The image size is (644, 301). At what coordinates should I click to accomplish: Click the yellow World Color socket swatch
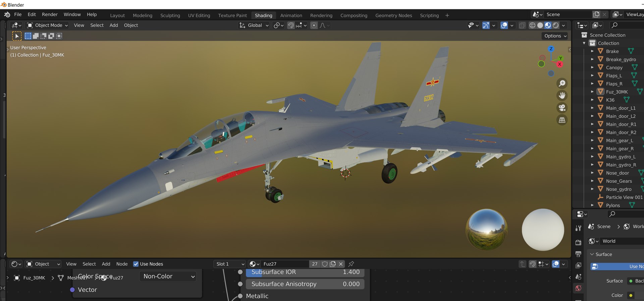click(631, 295)
